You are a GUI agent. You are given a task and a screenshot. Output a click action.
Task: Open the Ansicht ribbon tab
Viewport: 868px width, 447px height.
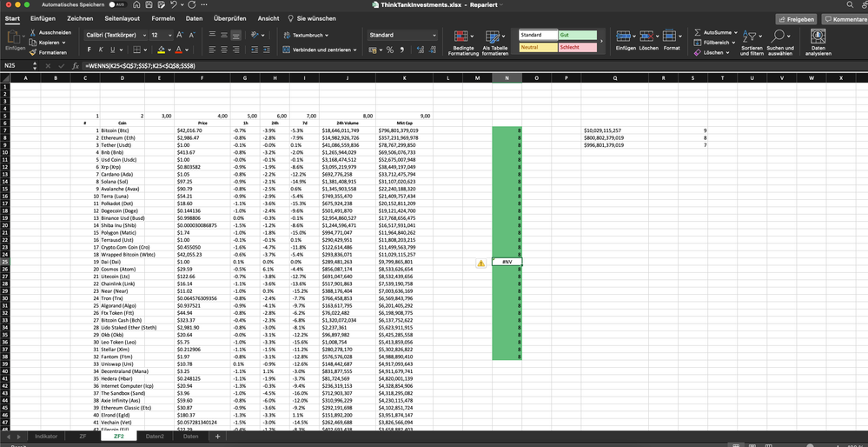pyautogui.click(x=268, y=18)
